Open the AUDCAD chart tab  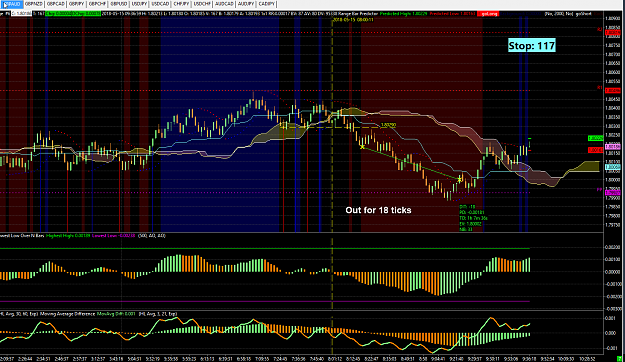(x=224, y=4)
